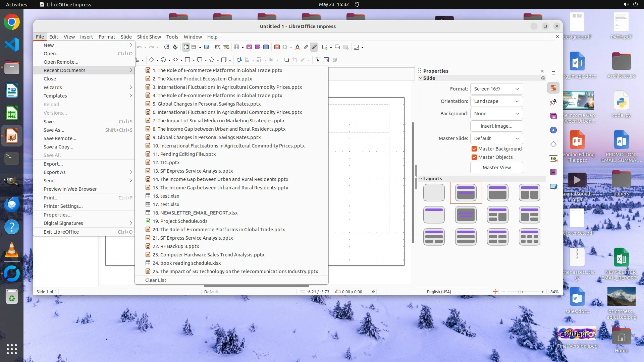The image size is (644, 362).
Task: Toggle the Display Grid toolbar button
Action: point(186,47)
